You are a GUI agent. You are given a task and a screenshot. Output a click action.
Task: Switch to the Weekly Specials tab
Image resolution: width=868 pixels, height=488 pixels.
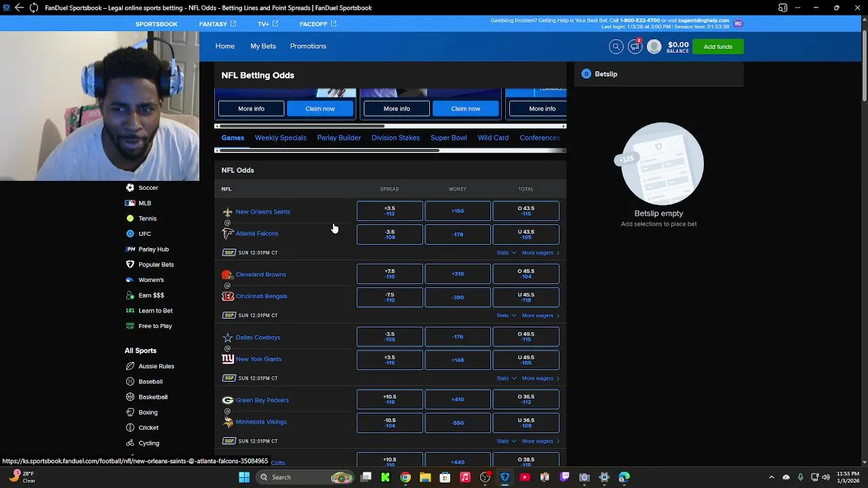tap(281, 138)
